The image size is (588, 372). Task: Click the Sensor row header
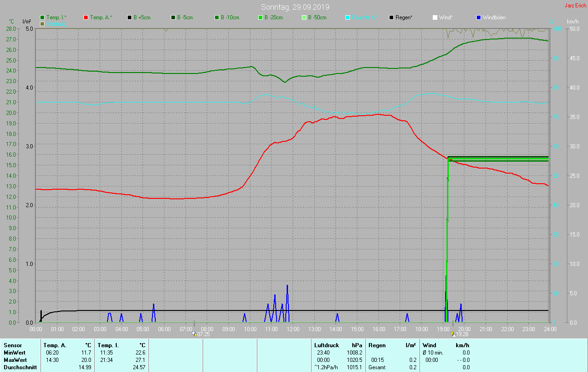12,345
